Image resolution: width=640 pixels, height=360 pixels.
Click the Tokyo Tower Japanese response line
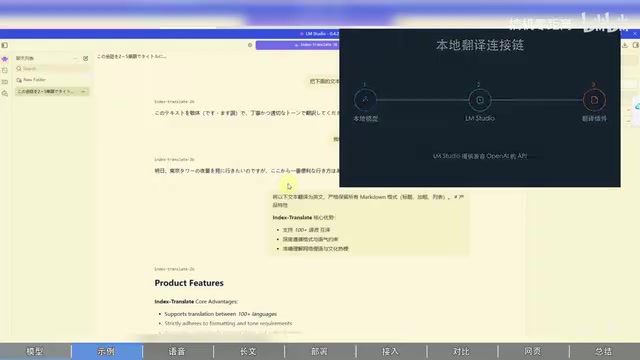point(247,171)
